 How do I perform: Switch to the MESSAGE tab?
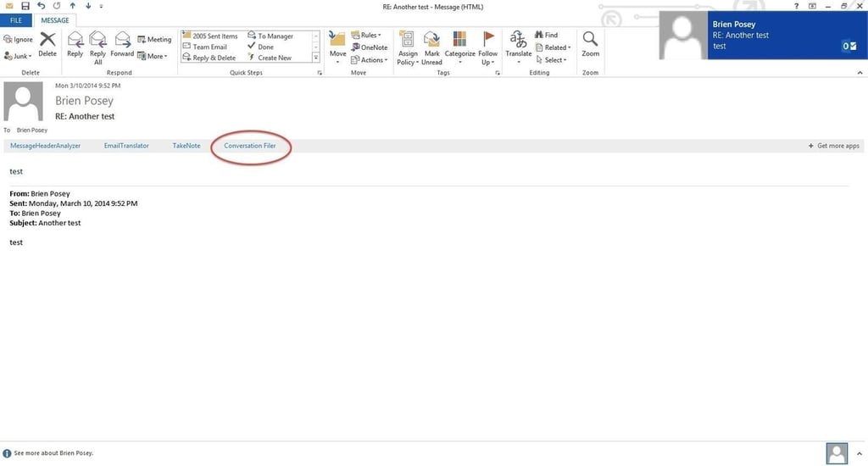55,20
